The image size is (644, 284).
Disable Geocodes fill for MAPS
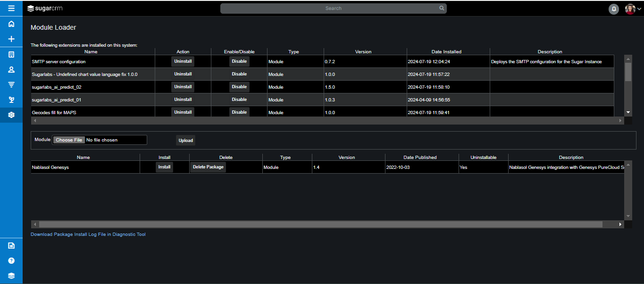pos(239,112)
